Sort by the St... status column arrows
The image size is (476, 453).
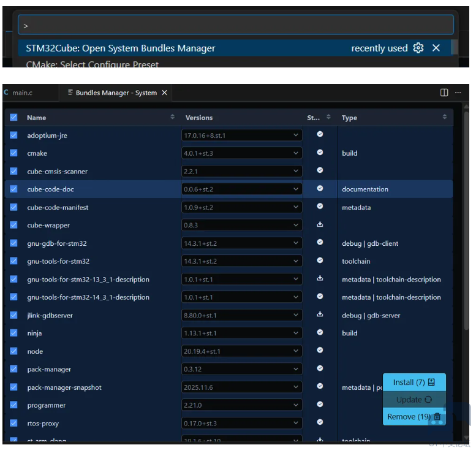[x=328, y=116]
